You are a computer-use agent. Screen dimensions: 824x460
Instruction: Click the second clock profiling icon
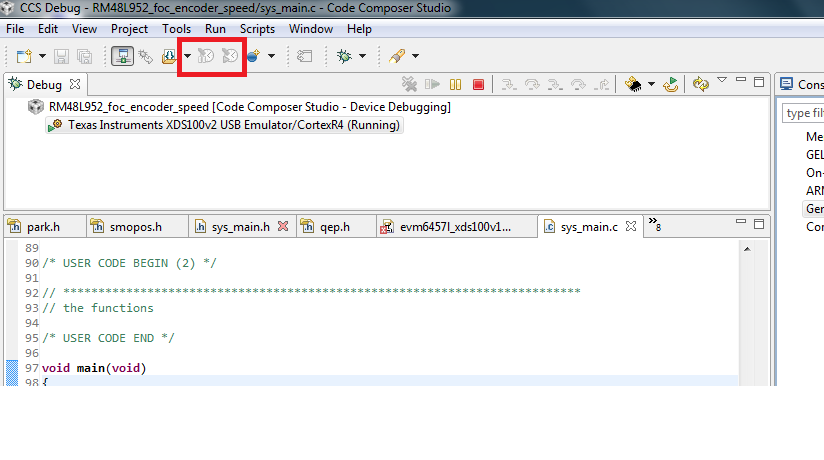point(230,55)
